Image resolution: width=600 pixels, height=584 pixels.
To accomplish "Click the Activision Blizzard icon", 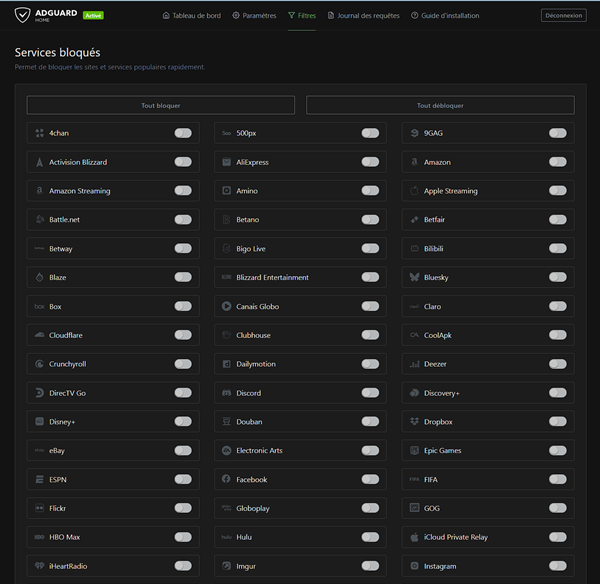I will coord(39,162).
